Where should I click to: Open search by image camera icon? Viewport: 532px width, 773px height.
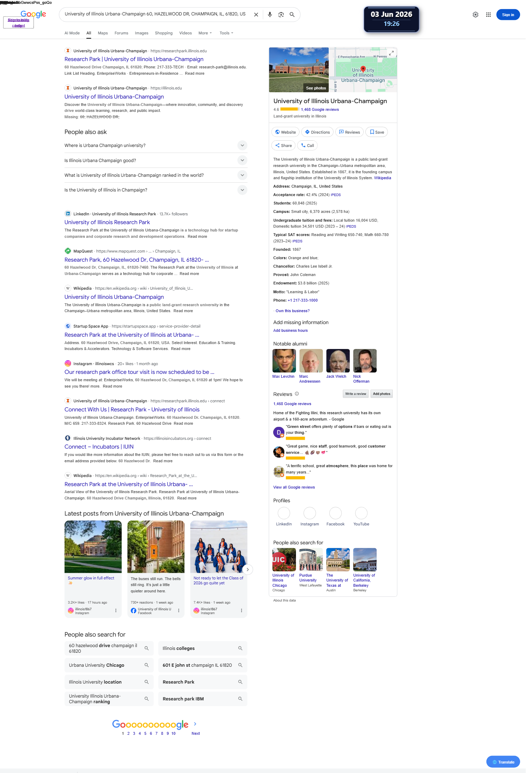point(281,15)
